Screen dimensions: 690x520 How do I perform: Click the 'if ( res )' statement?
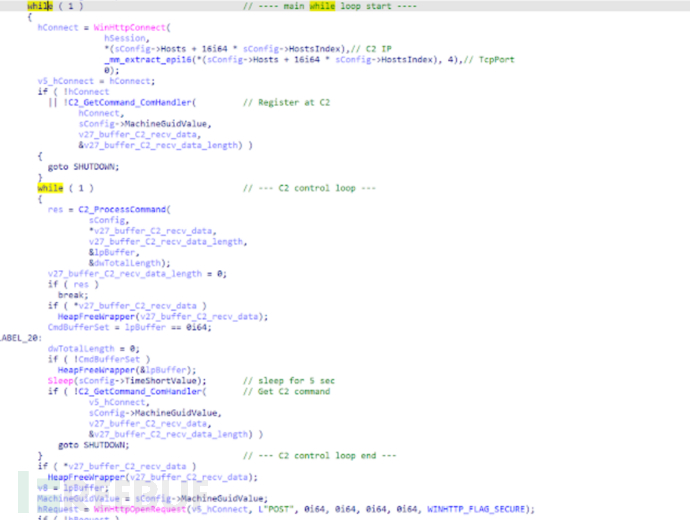point(73,284)
